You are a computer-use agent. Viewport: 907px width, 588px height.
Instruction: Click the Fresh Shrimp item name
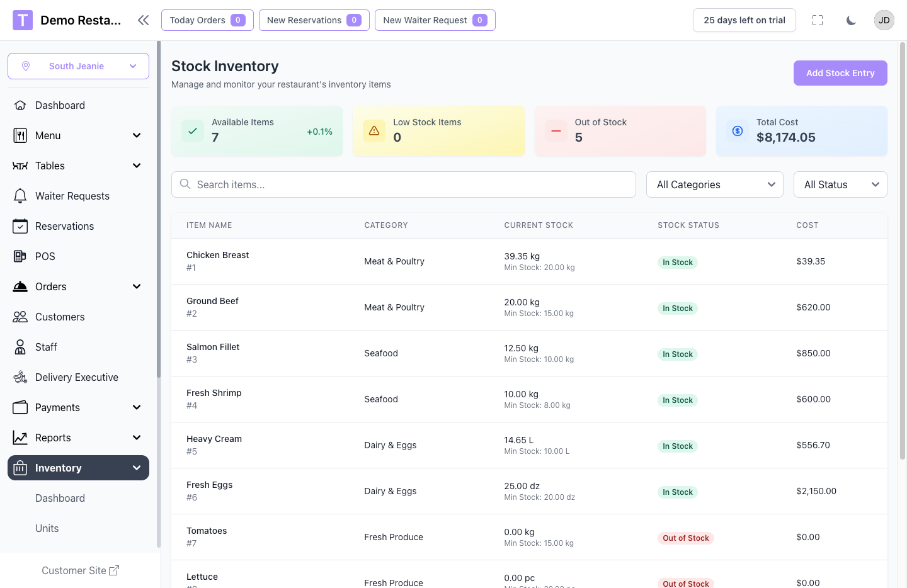click(214, 393)
